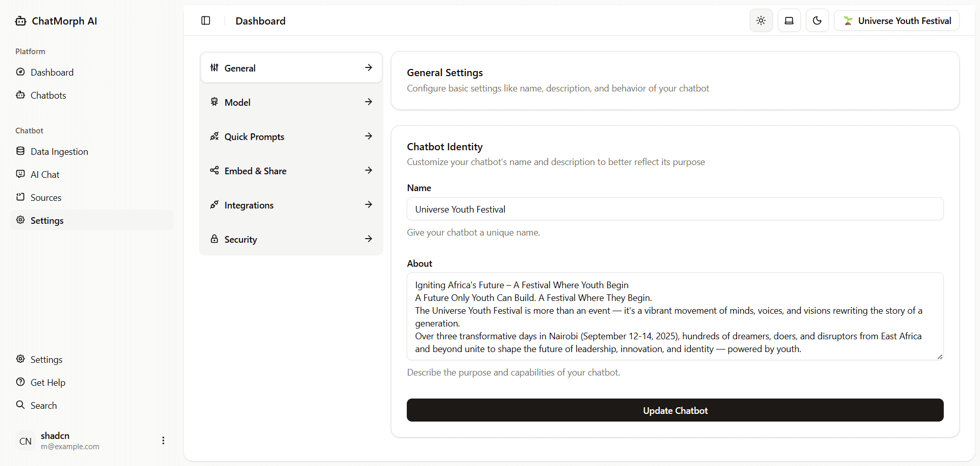Open Chatbots list in Platform section
Screen dimensions: 980x466
[x=48, y=96]
